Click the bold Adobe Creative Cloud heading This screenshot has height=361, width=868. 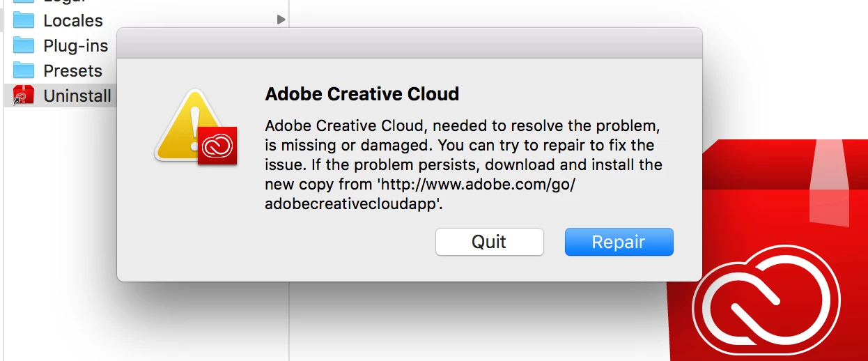(362, 94)
